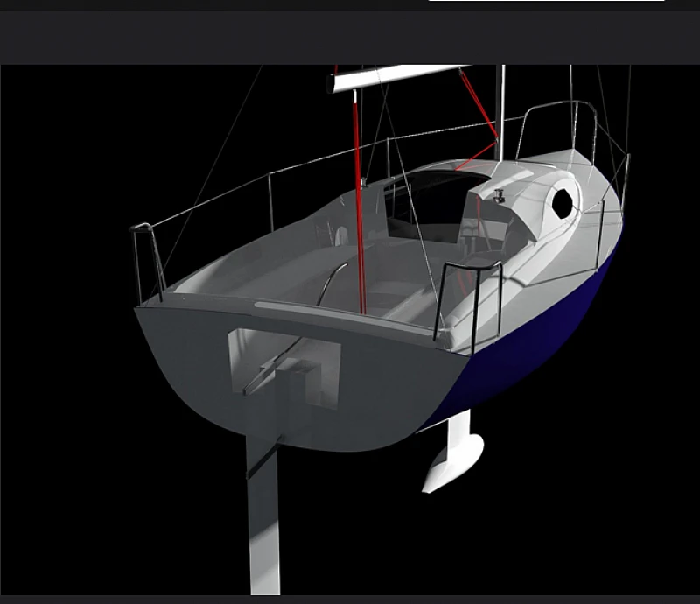The width and height of the screenshot is (700, 604).
Task: Select the dark companionway opening
Action: [x=429, y=206]
